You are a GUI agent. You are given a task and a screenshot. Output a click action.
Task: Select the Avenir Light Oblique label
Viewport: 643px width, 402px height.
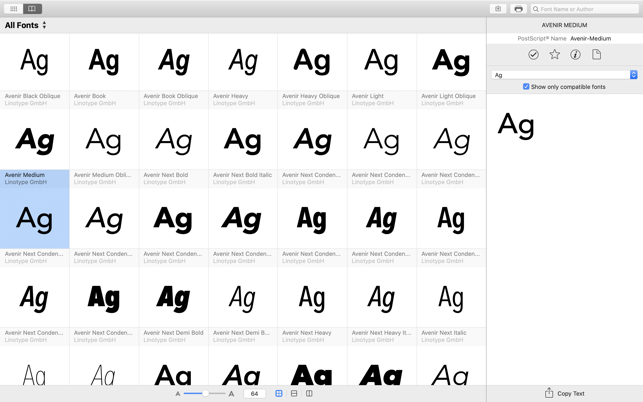click(449, 96)
